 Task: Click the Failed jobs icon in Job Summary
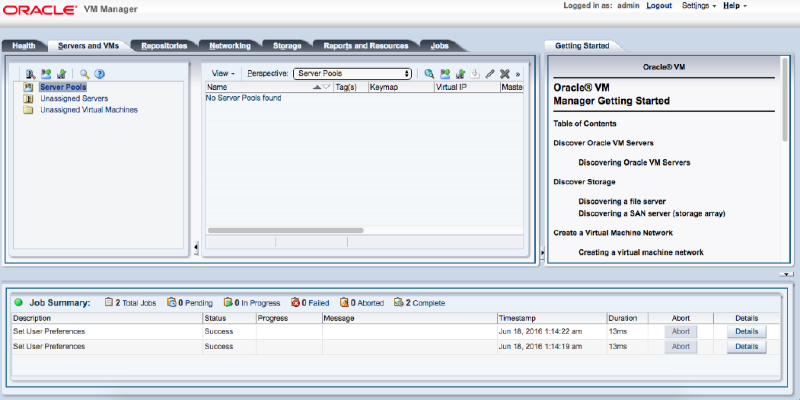pyautogui.click(x=296, y=302)
